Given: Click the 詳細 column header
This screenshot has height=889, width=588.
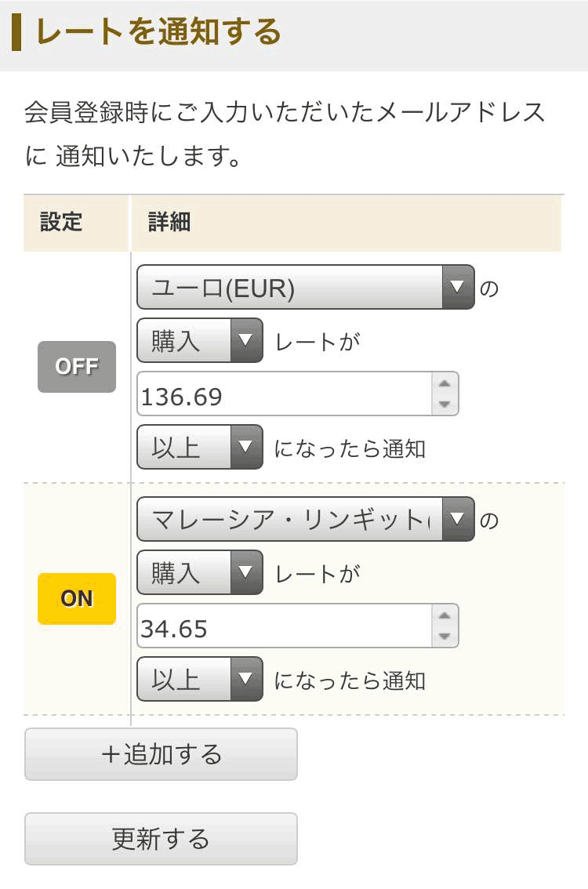Looking at the screenshot, I should [x=169, y=223].
